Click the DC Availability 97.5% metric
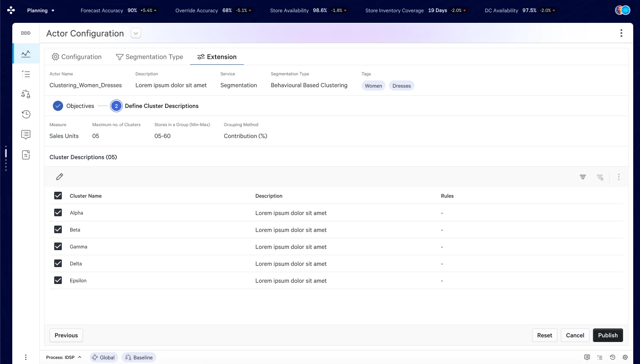640x364 pixels. click(520, 10)
